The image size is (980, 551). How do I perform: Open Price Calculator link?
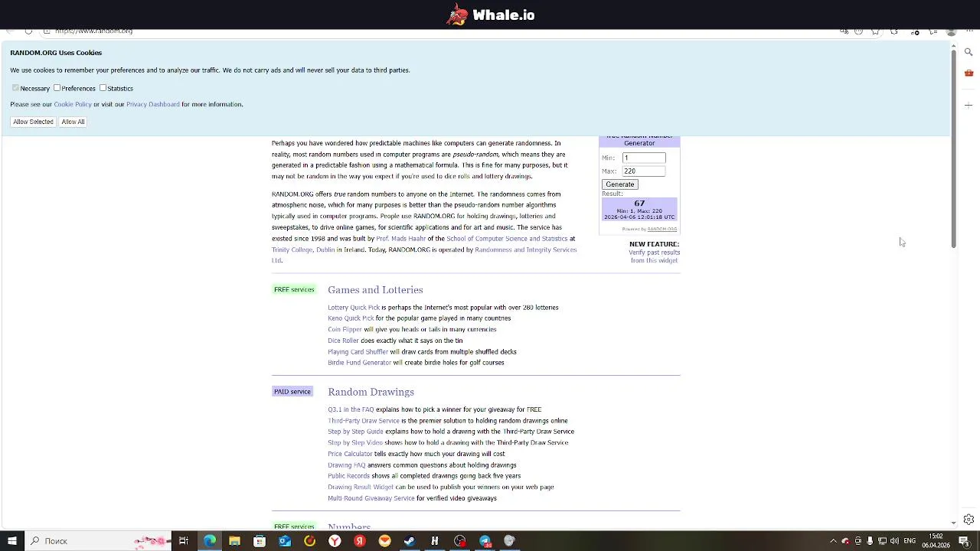coord(350,454)
